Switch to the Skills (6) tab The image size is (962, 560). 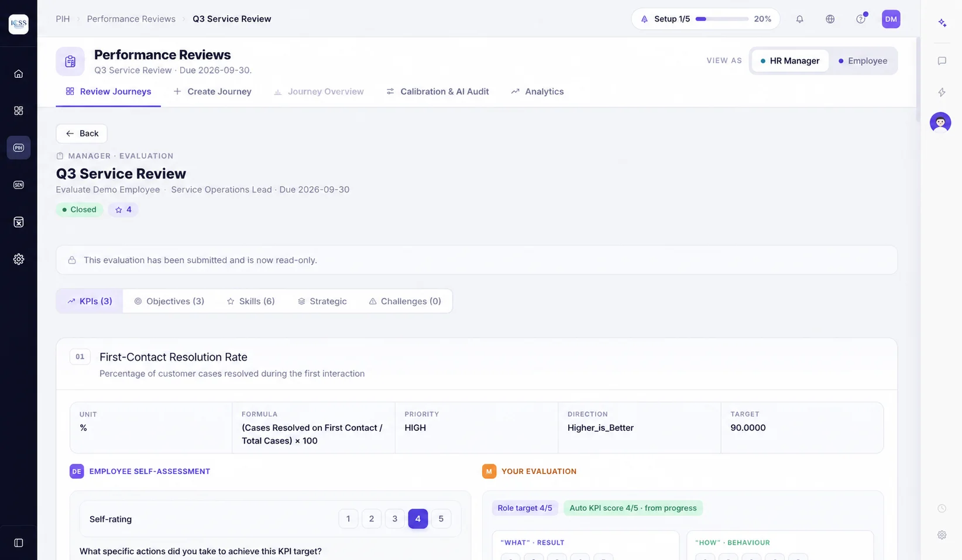pos(250,301)
